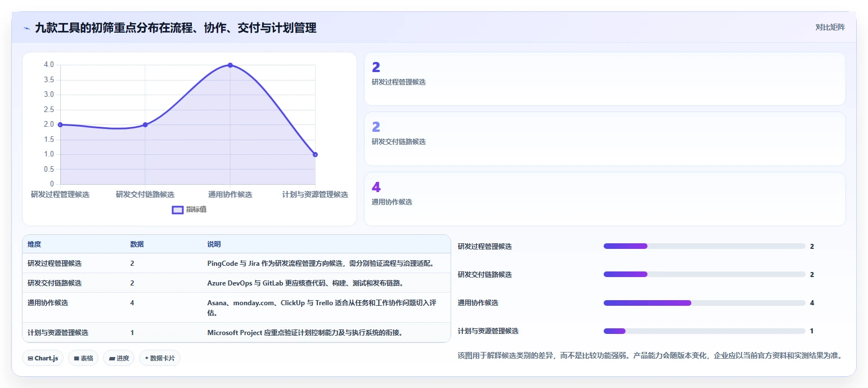The height and width of the screenshot is (388, 868).
Task: Click the 计划与资源管理候选 label on the chart x-axis
Action: point(315,194)
